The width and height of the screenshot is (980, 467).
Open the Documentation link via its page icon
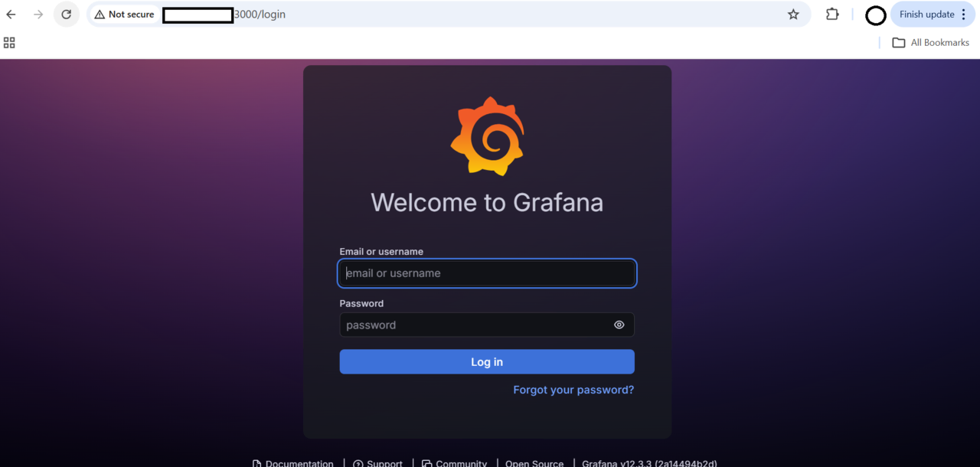[x=258, y=462]
